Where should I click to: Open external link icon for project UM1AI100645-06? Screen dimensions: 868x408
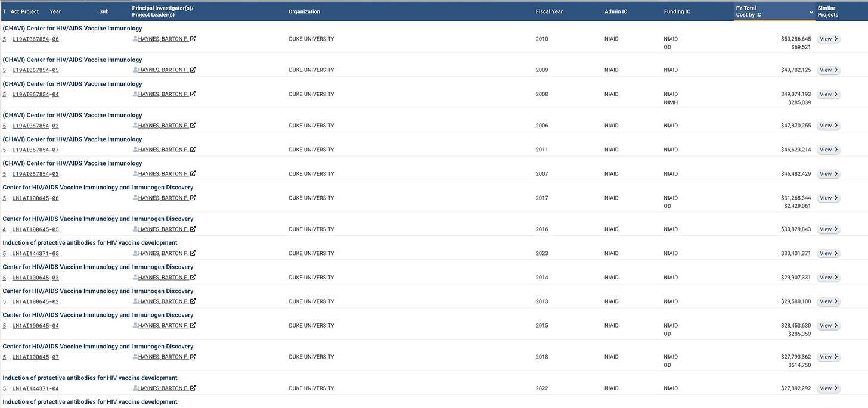click(193, 198)
